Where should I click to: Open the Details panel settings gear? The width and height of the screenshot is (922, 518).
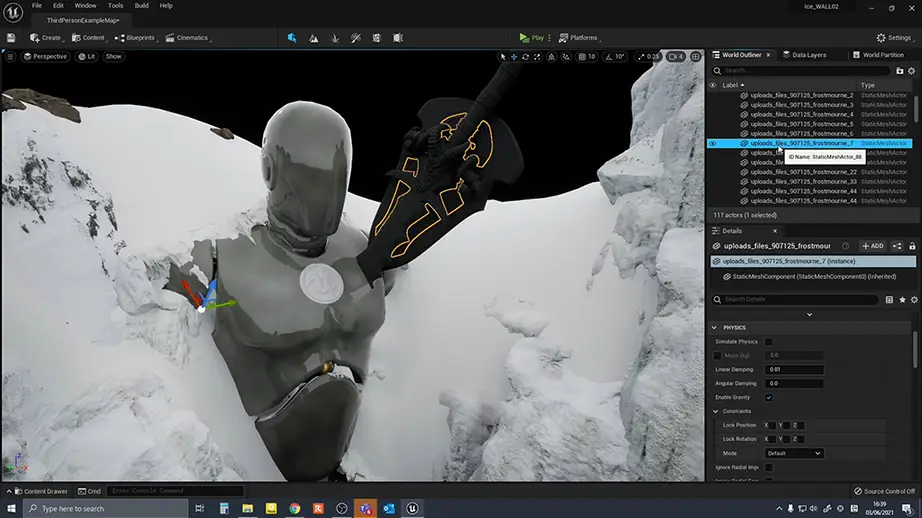pyautogui.click(x=915, y=299)
